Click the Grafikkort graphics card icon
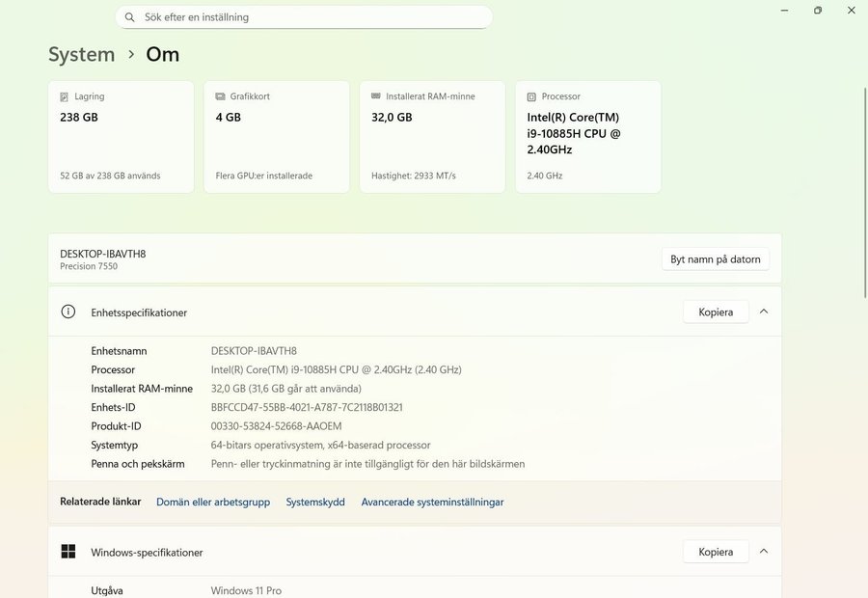 pos(220,96)
